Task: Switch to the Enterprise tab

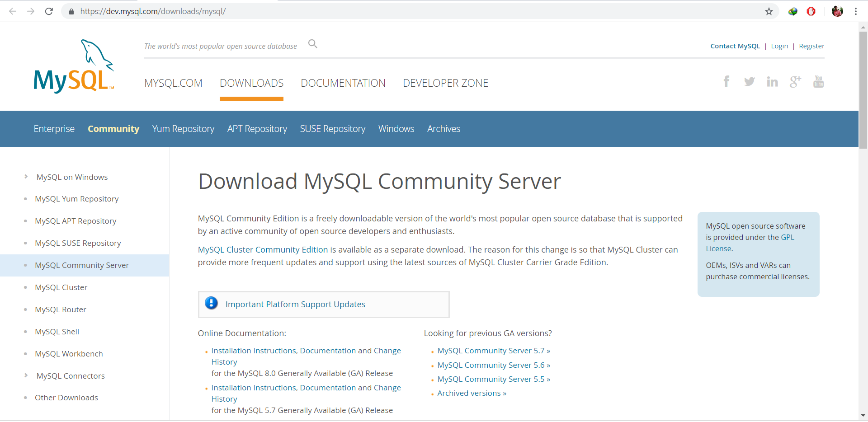Action: click(54, 129)
